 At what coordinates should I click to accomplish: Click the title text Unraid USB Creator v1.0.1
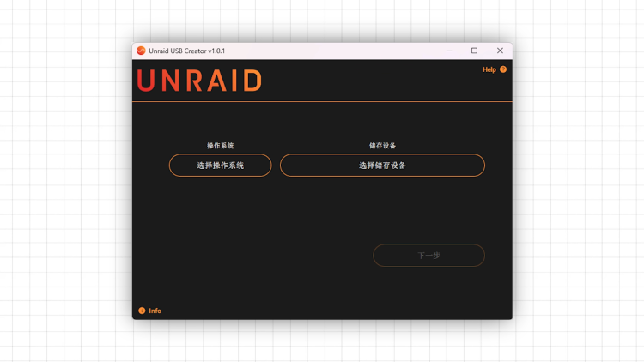click(x=187, y=51)
